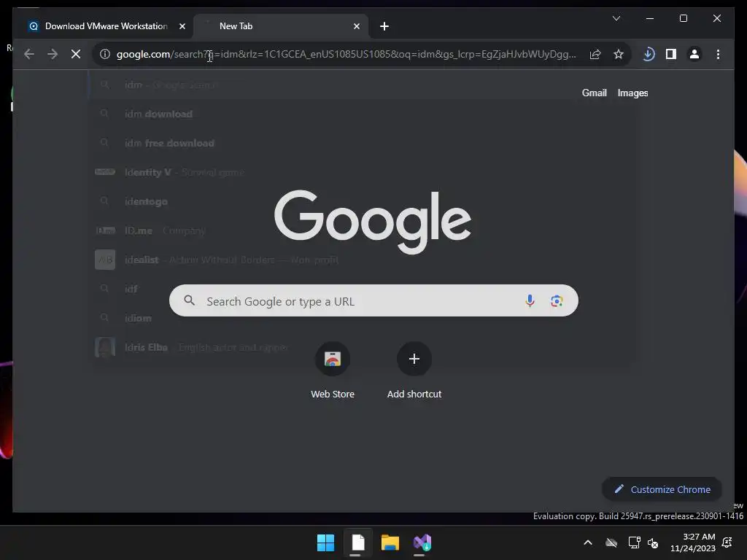This screenshot has width=747, height=560.
Task: Go back with the back arrow
Action: (29, 54)
